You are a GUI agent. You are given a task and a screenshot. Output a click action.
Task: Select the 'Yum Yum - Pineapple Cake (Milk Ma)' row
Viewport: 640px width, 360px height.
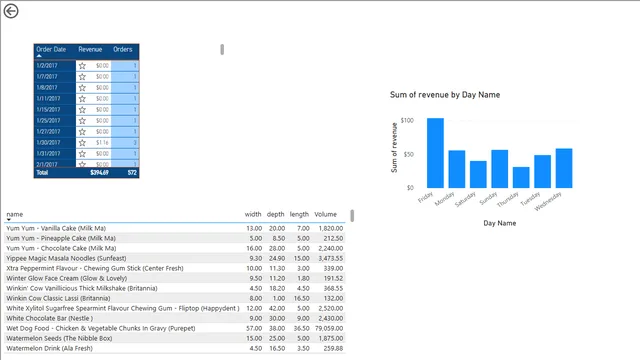175,238
